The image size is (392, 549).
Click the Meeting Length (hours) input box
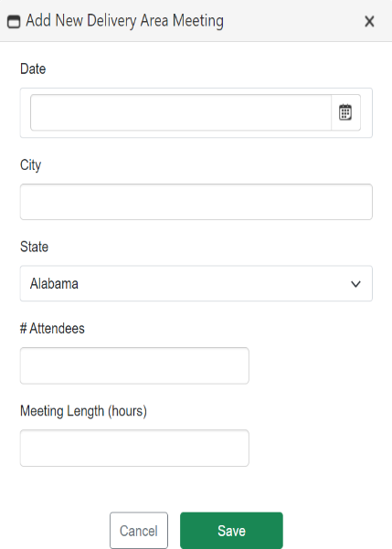click(134, 449)
